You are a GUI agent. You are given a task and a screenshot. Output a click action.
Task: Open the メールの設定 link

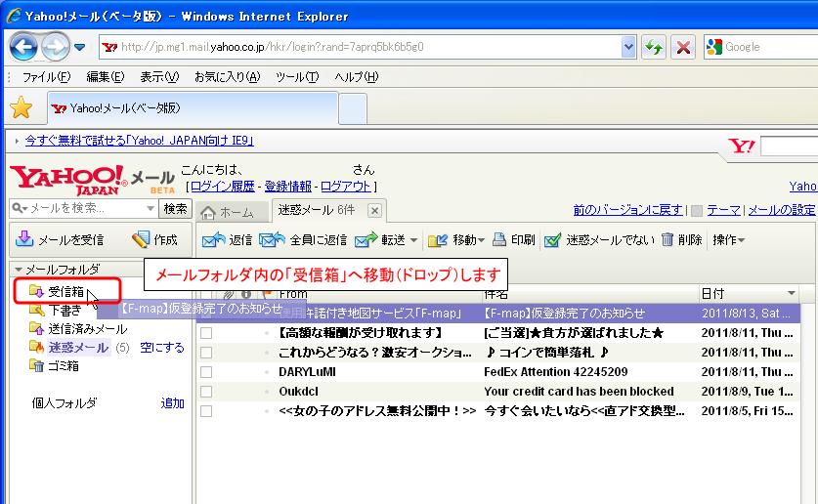tap(782, 210)
